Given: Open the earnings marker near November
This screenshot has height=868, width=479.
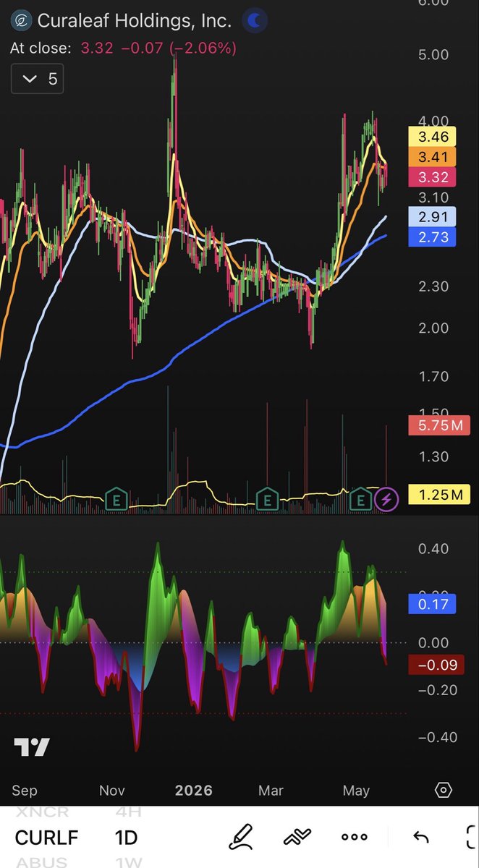Looking at the screenshot, I should [116, 498].
